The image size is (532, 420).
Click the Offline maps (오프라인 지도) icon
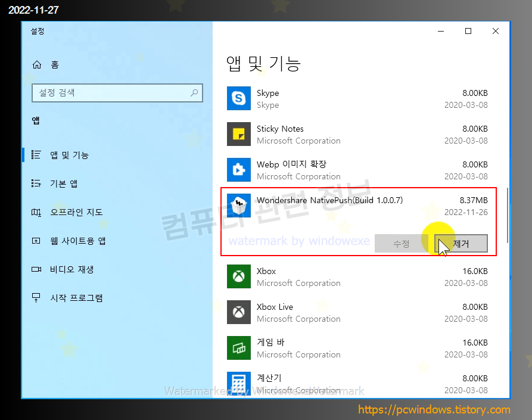coord(36,212)
